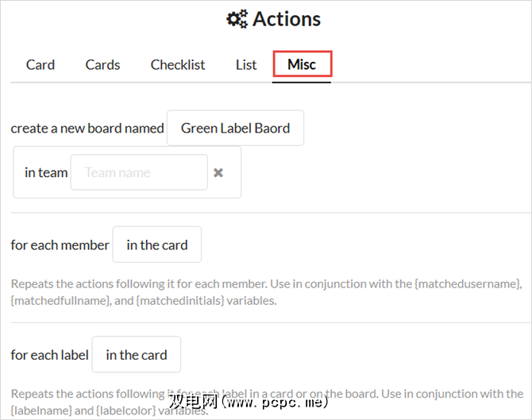Go to the List tab
532x420 pixels.
pyautogui.click(x=246, y=65)
